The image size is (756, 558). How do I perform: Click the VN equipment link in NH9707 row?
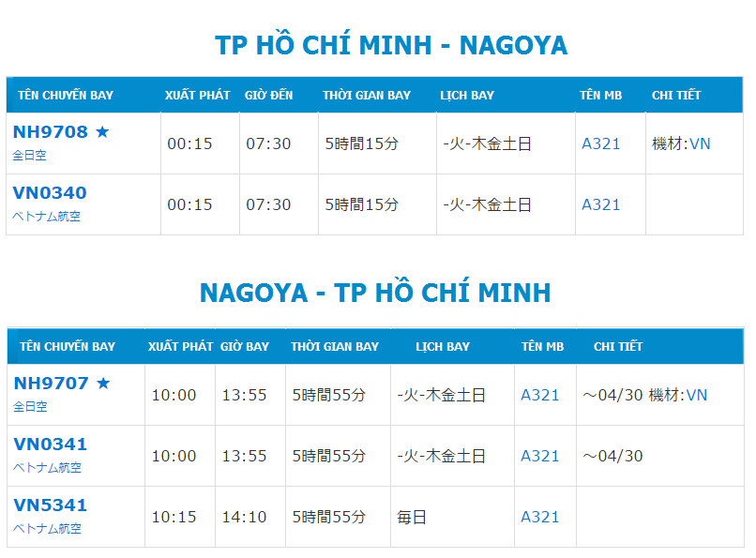pos(697,395)
